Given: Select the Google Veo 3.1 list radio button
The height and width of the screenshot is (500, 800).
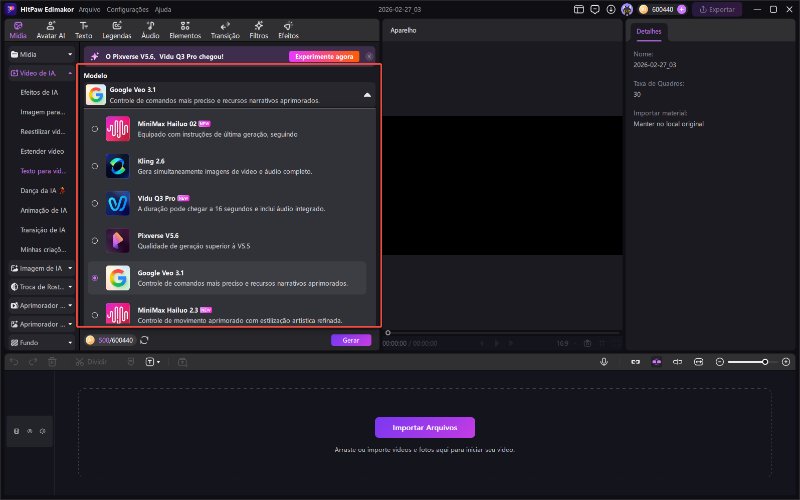Looking at the screenshot, I should pos(95,278).
